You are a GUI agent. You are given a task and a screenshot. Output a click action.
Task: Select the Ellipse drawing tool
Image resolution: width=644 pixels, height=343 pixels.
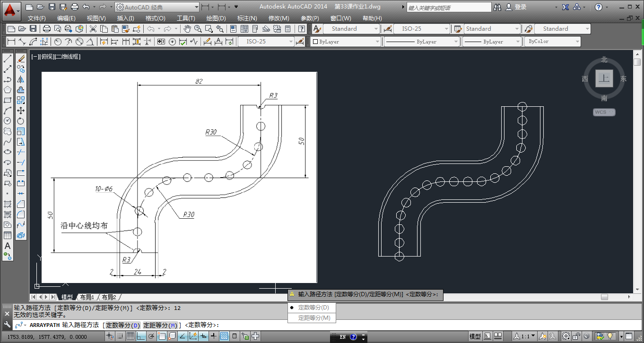[x=8, y=152]
